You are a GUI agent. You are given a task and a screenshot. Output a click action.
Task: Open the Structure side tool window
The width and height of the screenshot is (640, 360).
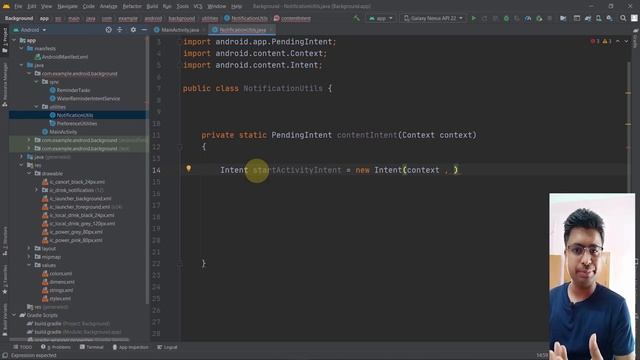(5, 241)
